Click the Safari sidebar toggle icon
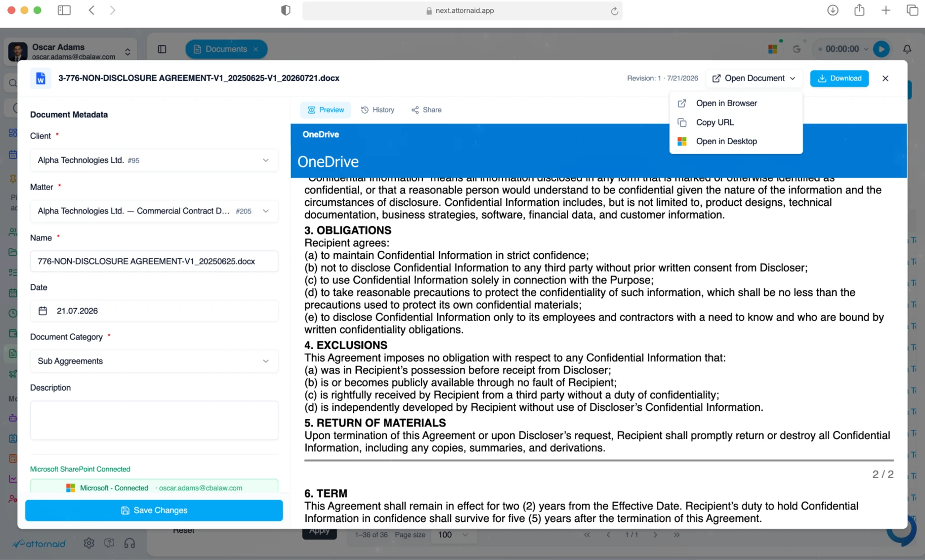Viewport: 925px width, 560px height. coord(64,10)
